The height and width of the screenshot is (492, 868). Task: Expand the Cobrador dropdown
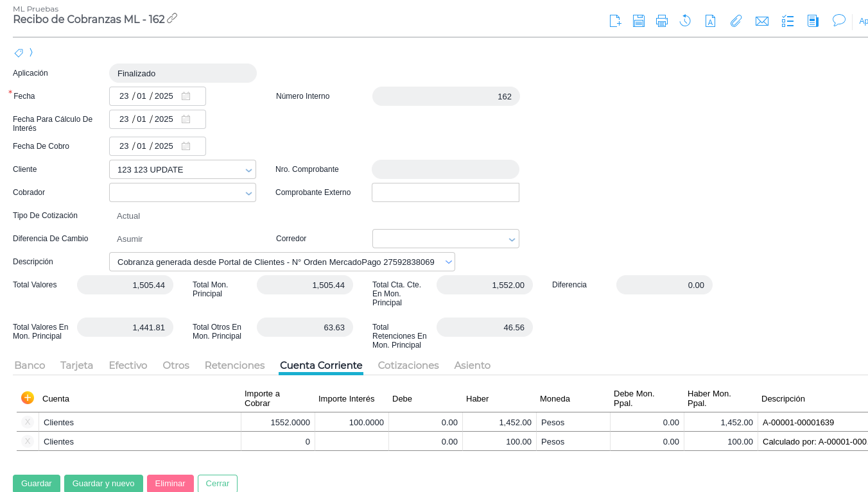[x=248, y=193]
